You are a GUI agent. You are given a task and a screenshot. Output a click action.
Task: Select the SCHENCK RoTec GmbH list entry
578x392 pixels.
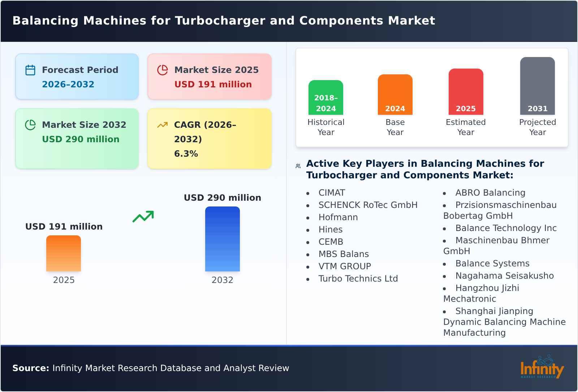[368, 205]
